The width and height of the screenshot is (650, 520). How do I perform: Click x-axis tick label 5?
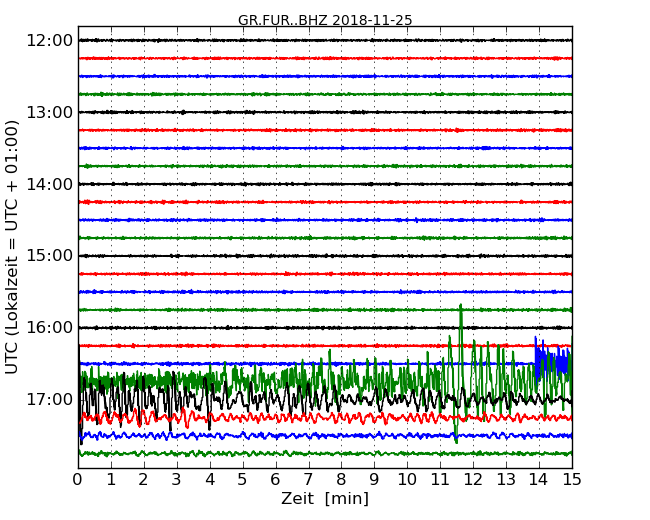243,480
